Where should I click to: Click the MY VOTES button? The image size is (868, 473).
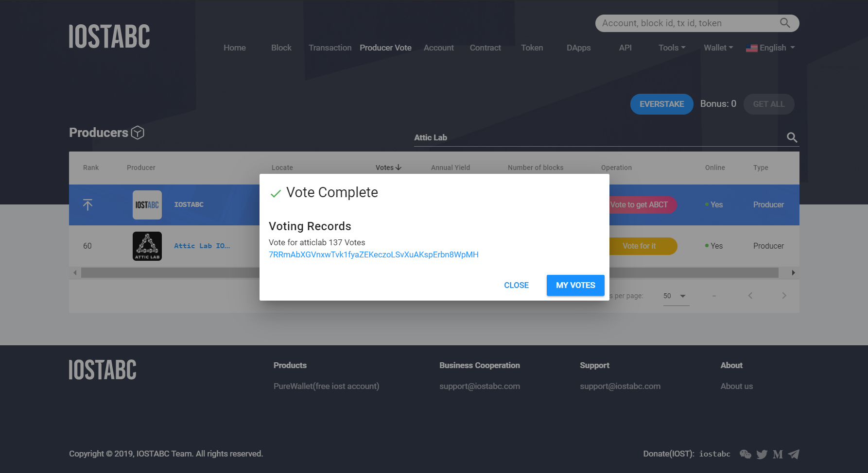575,285
